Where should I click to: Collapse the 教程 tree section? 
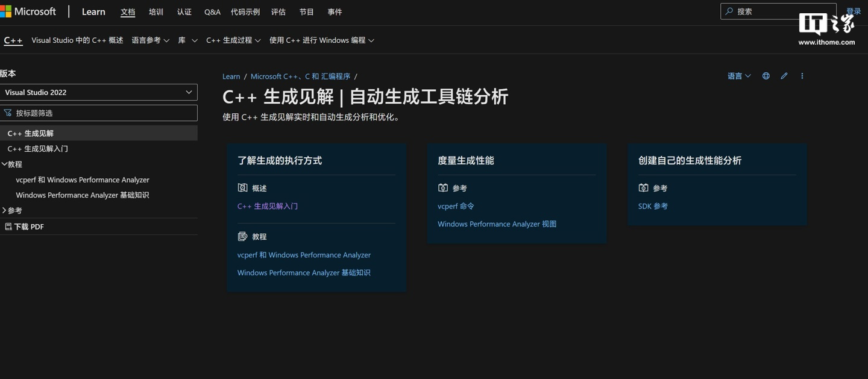click(5, 164)
